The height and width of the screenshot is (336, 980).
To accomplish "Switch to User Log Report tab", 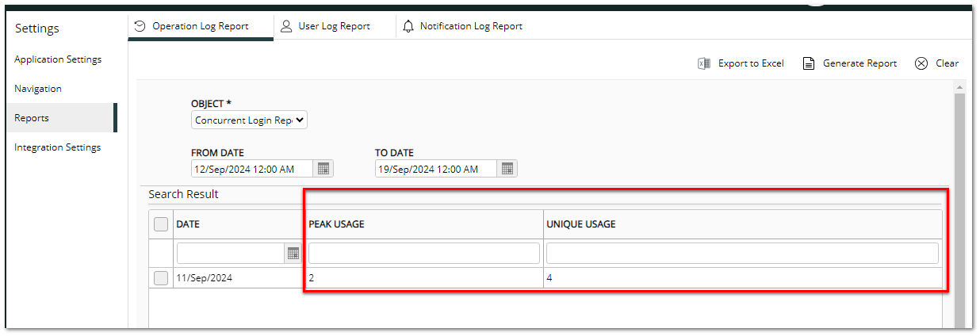I will [x=334, y=26].
